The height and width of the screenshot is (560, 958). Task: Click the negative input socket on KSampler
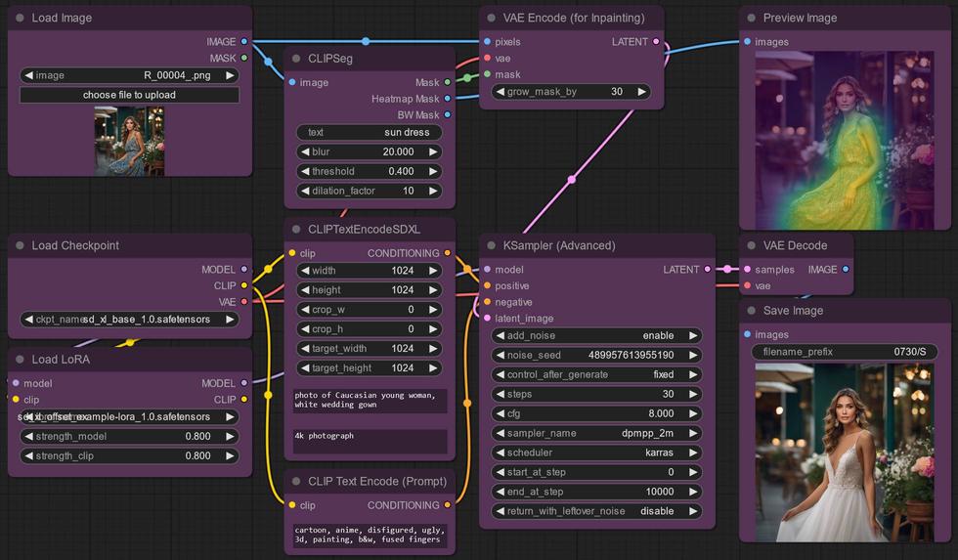(x=487, y=302)
